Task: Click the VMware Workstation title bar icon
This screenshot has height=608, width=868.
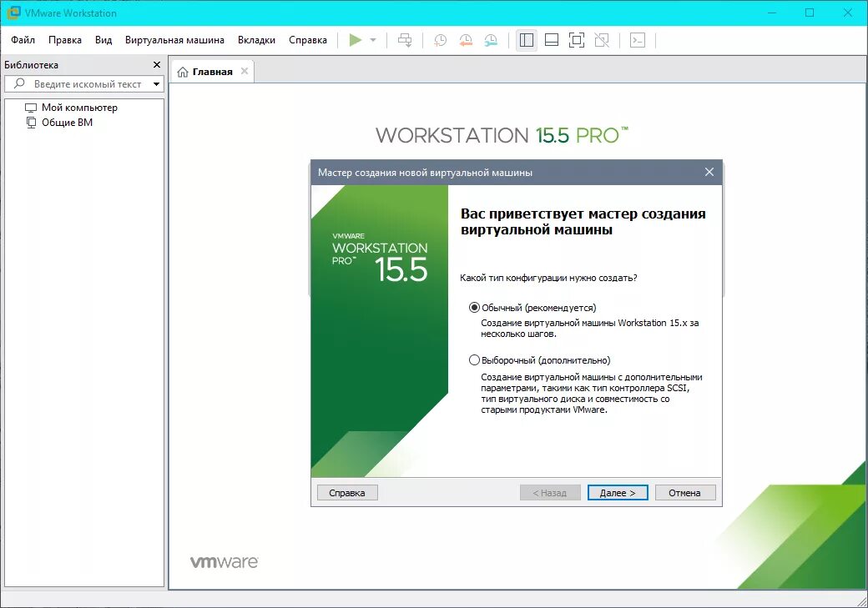Action: point(13,13)
